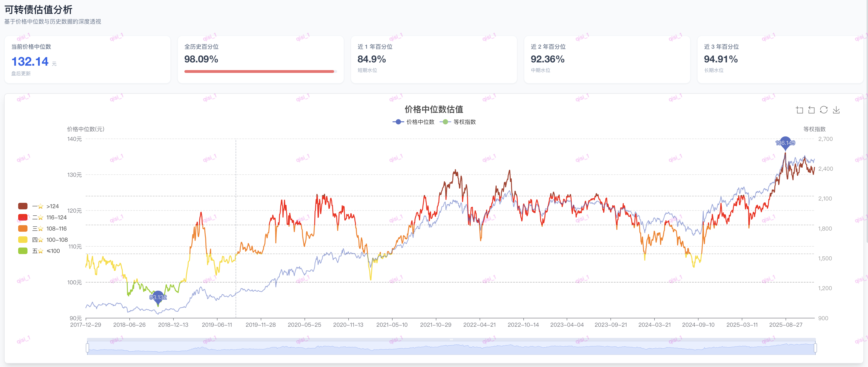The image size is (868, 367).
Task: Click the restore chart refresh icon
Action: 824,110
